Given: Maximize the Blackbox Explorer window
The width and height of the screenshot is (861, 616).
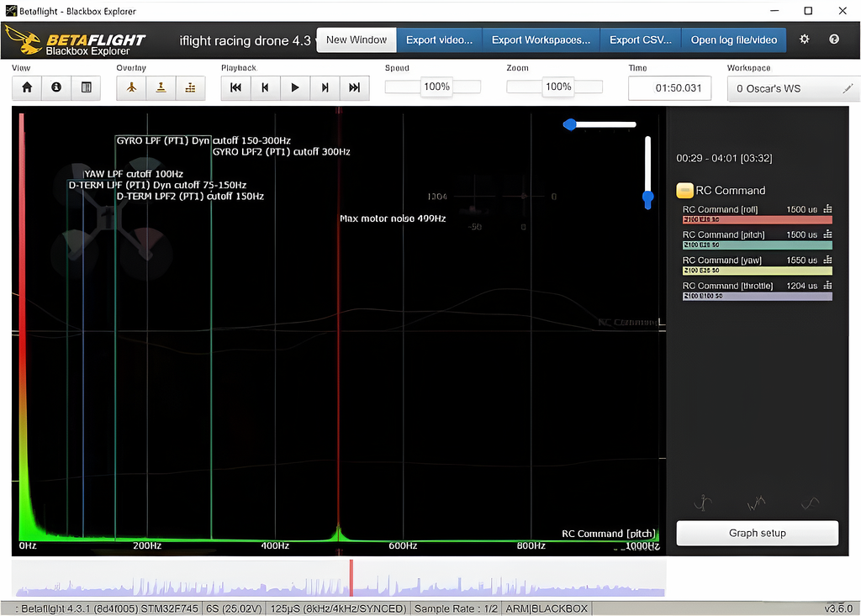Looking at the screenshot, I should (x=808, y=10).
